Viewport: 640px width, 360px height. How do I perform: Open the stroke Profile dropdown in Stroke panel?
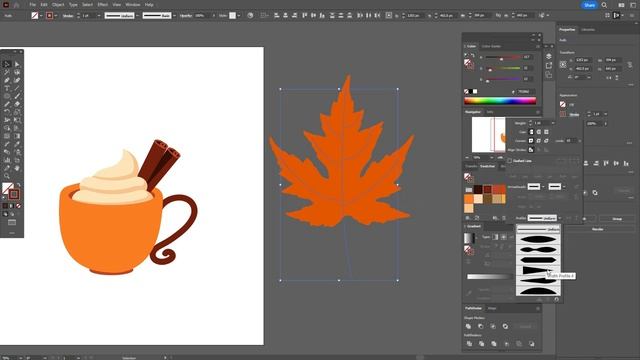(560, 218)
